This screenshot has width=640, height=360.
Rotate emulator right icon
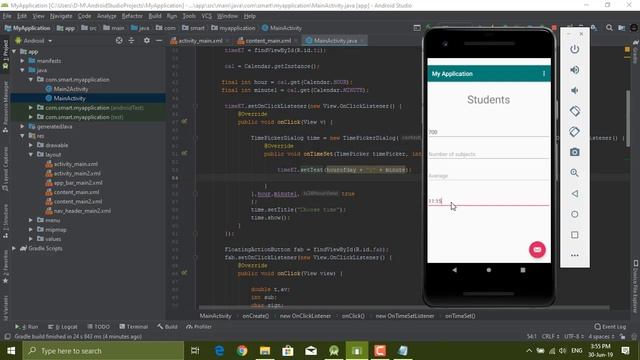pyautogui.click(x=575, y=131)
